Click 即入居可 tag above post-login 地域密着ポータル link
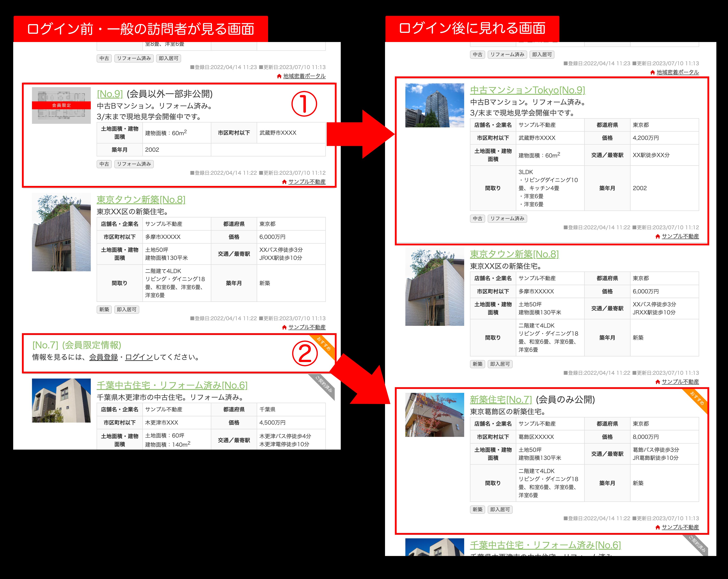The image size is (728, 579). click(x=542, y=55)
